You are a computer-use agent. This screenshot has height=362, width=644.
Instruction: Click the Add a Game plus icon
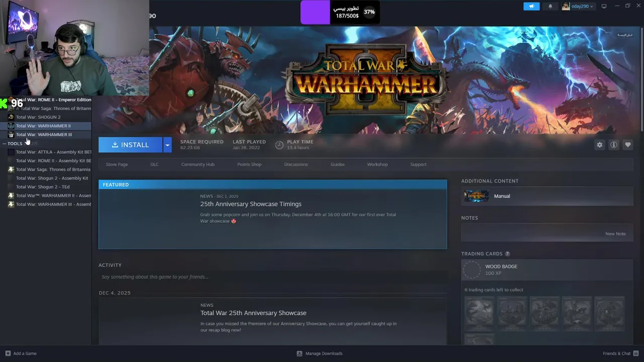pos(8,353)
